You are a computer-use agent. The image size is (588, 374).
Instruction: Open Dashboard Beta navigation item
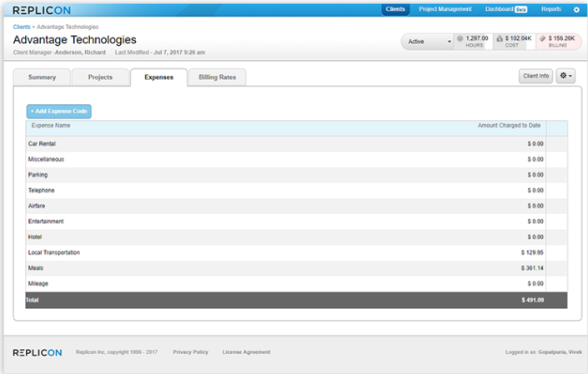click(506, 9)
